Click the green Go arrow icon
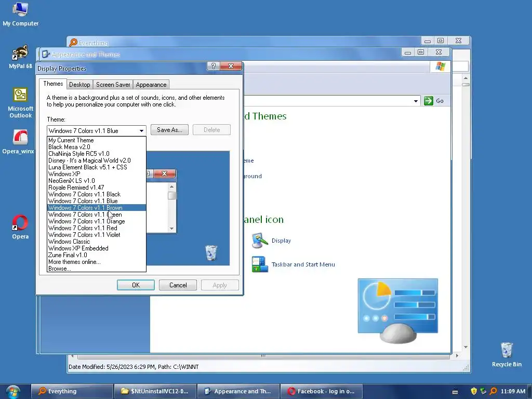 [x=429, y=101]
